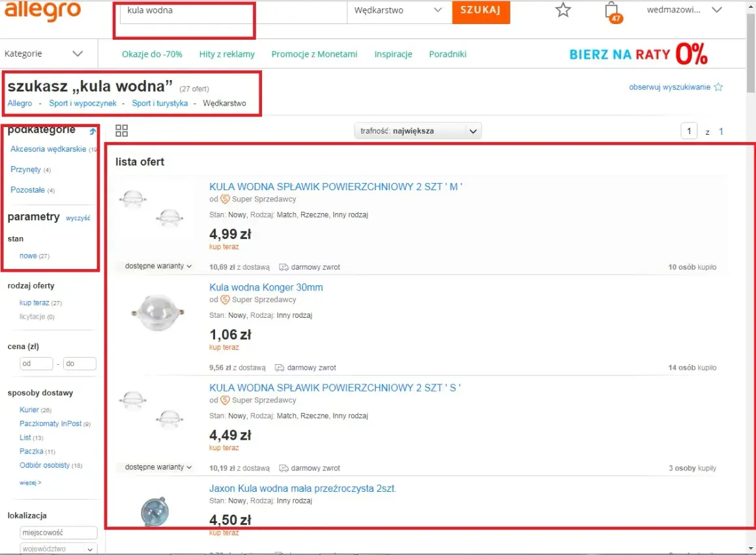Viewport: 756px width, 555px height.
Task: Click last page link 1 in pagination
Action: click(x=721, y=132)
